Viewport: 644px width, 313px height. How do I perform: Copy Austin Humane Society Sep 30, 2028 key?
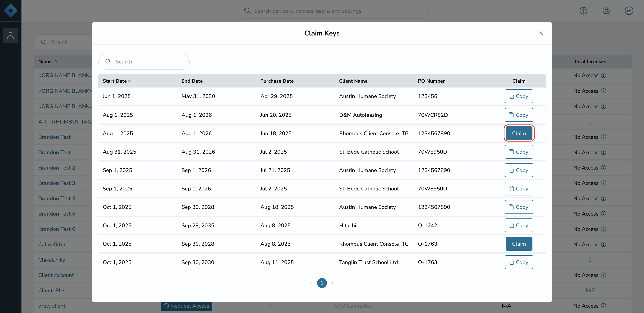pyautogui.click(x=519, y=207)
